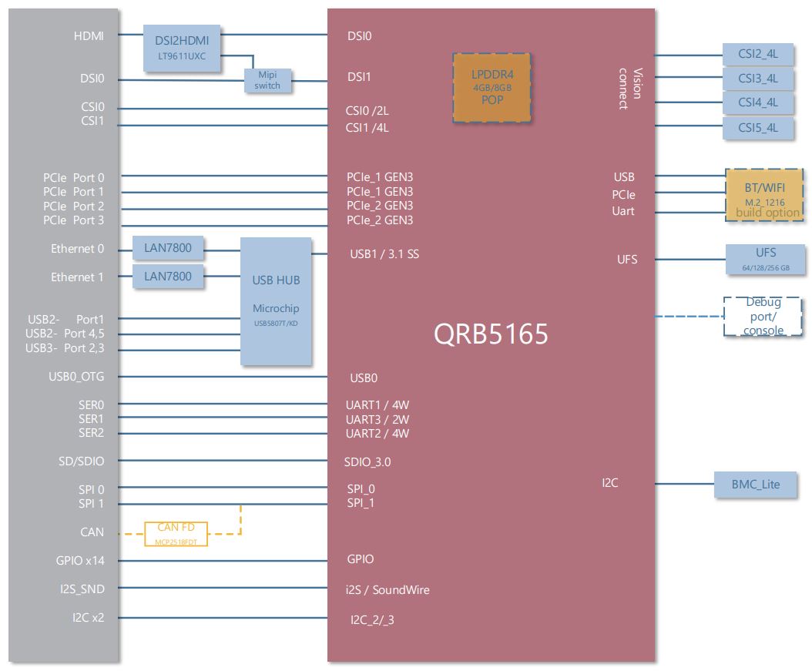Click the BMC_Lite block

click(x=756, y=485)
